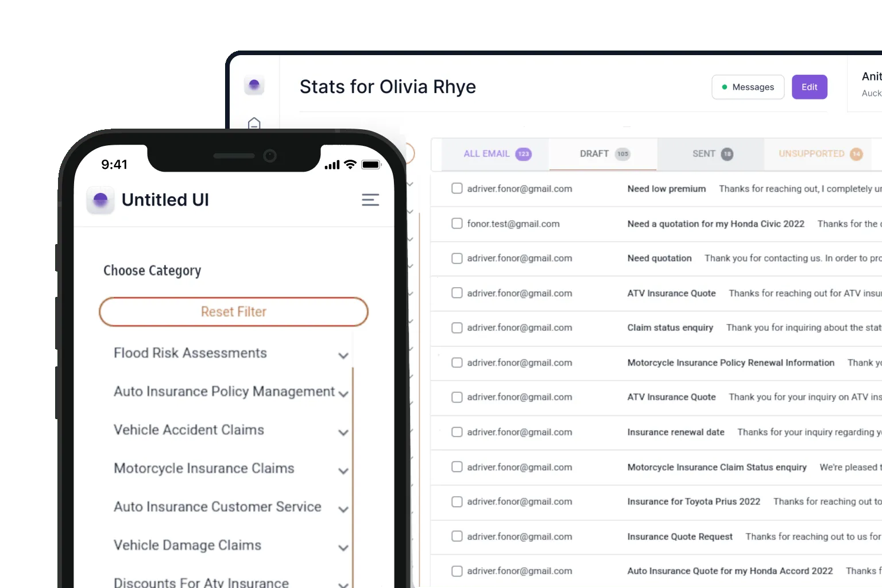Open the Messages panel

tap(748, 87)
